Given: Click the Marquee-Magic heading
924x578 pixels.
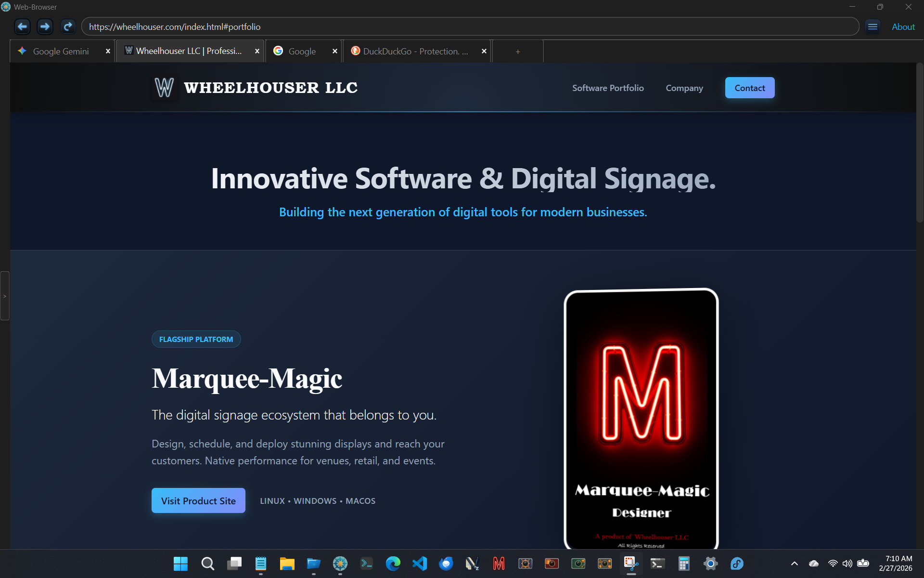Looking at the screenshot, I should point(247,379).
